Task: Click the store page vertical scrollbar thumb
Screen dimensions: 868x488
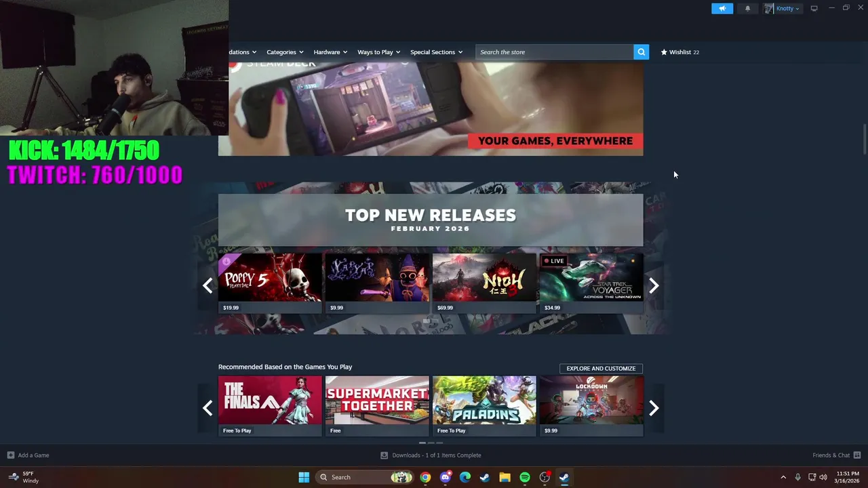Action: [x=864, y=140]
